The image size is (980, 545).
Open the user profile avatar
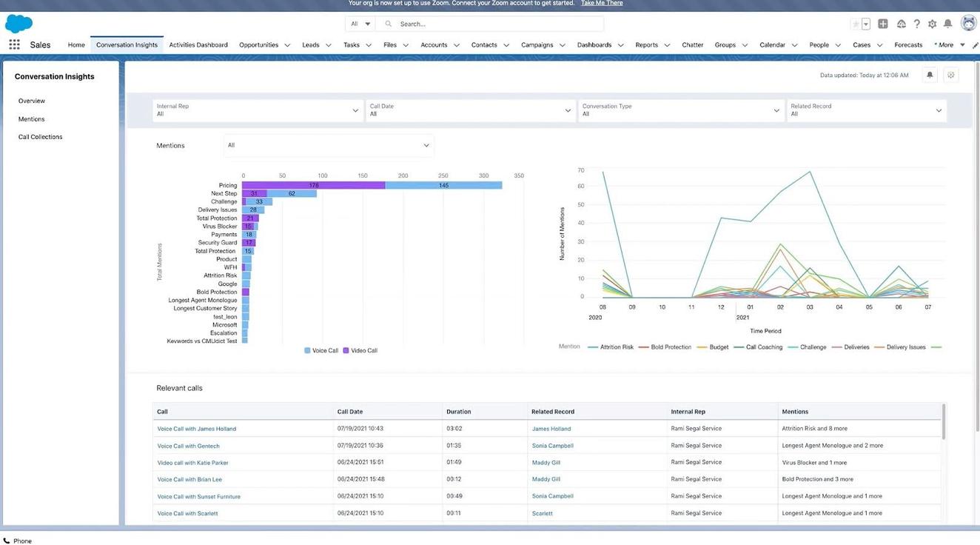[x=968, y=23]
